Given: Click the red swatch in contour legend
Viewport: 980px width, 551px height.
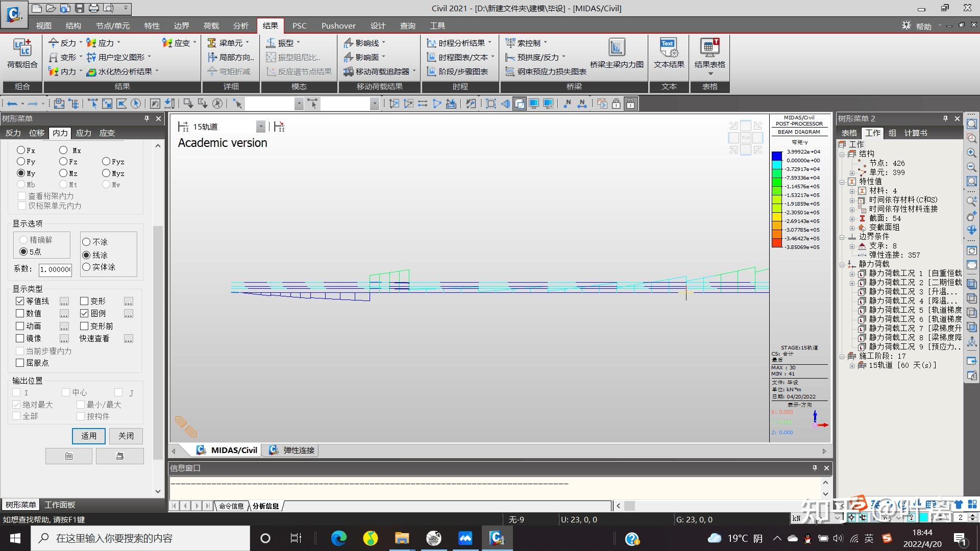Looking at the screenshot, I should 777,243.
